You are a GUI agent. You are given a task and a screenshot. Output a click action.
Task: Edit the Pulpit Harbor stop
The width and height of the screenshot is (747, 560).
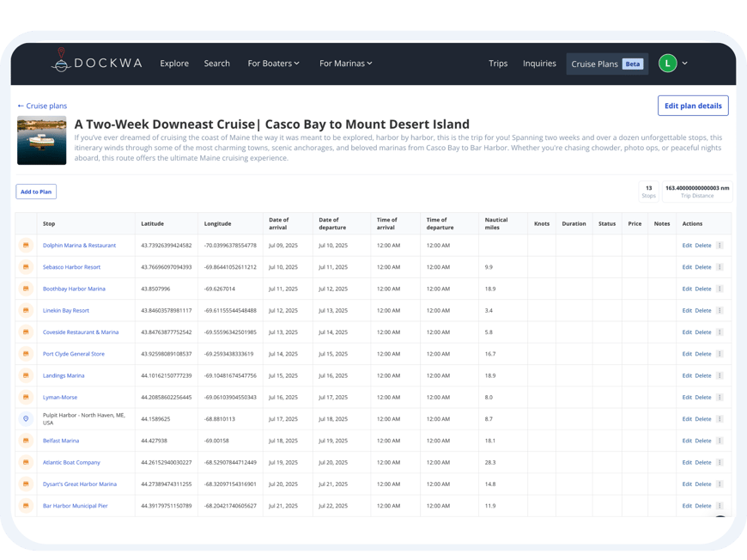click(687, 419)
